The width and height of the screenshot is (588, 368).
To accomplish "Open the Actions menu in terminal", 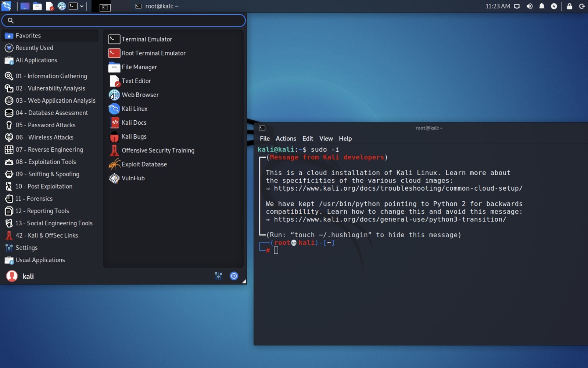I will point(286,139).
